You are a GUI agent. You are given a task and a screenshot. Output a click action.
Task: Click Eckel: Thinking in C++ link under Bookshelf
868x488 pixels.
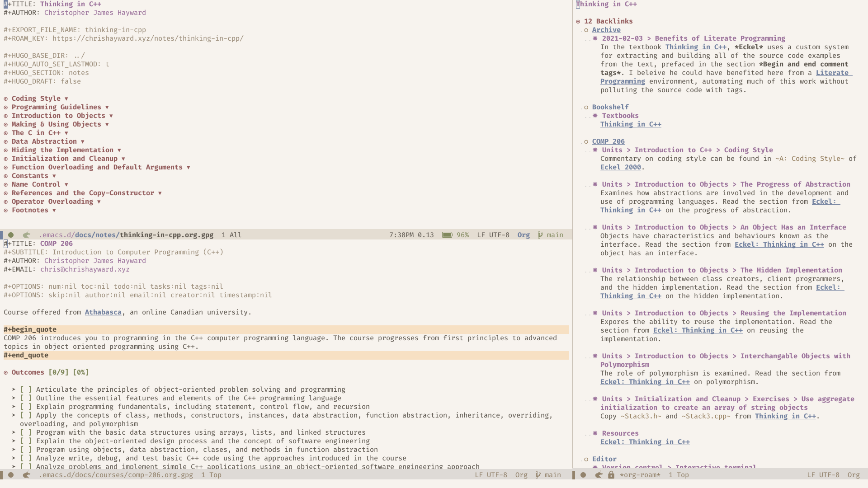pyautogui.click(x=630, y=124)
